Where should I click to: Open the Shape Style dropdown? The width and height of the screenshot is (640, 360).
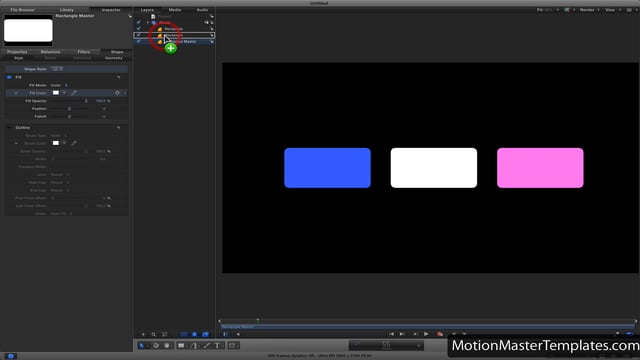coord(57,69)
